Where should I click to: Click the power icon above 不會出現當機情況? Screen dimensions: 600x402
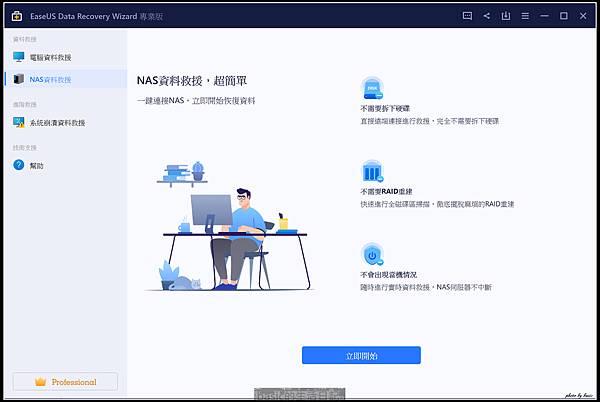coord(372,254)
